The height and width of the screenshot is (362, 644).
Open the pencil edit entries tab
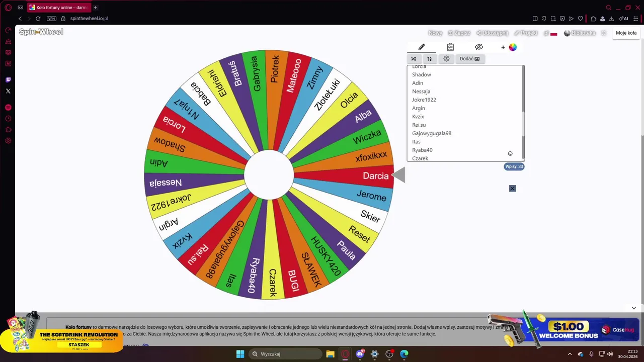click(422, 47)
